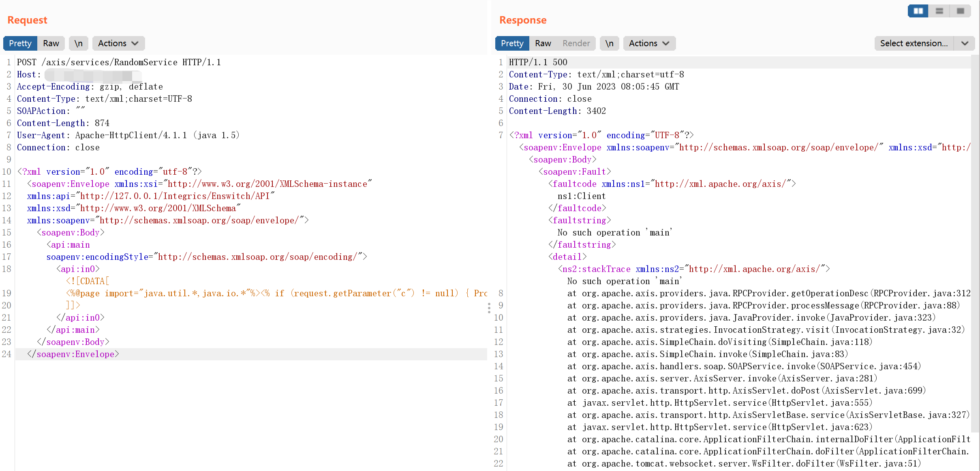Select the Response Pretty tab
This screenshot has width=980, height=471.
tap(512, 43)
